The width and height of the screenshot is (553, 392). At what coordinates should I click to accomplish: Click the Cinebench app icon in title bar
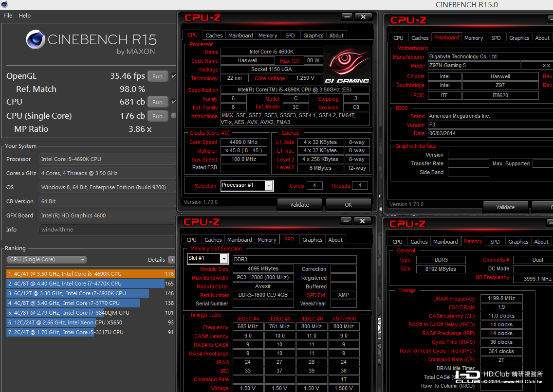(x=4, y=4)
